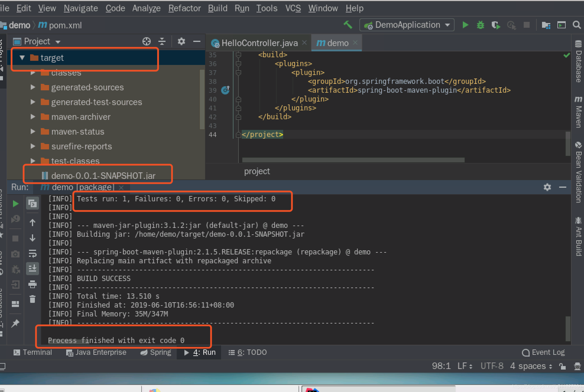Expand the maven-status folder

(33, 131)
